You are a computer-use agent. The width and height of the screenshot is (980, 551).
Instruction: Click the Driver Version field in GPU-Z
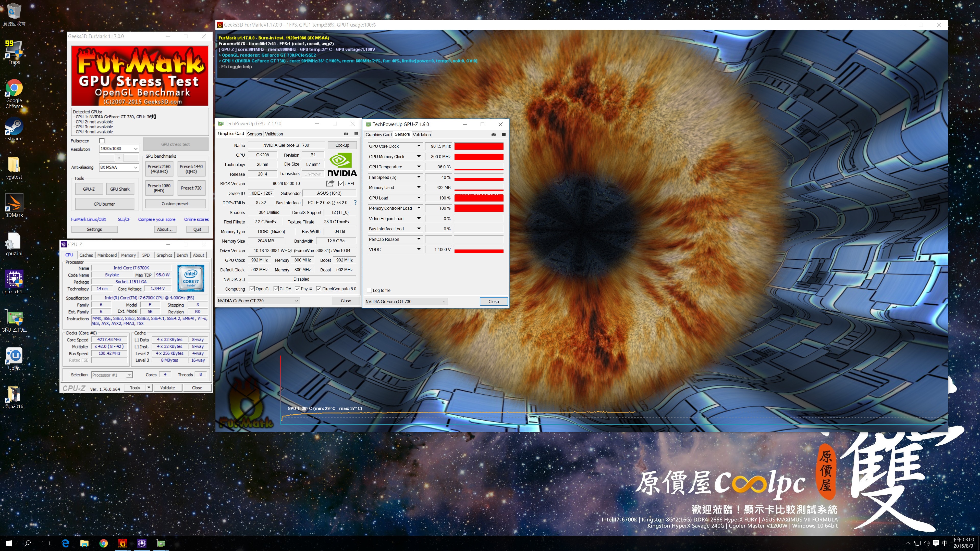[302, 251]
